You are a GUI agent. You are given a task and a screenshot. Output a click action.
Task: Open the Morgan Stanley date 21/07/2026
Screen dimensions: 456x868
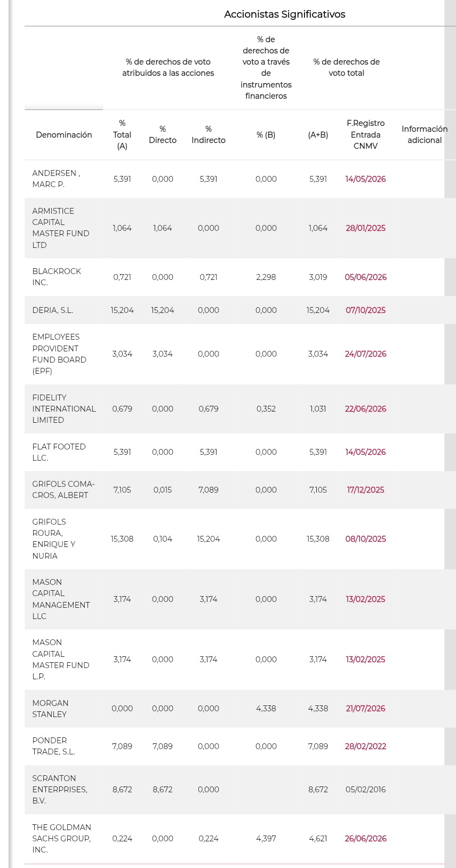tap(365, 709)
